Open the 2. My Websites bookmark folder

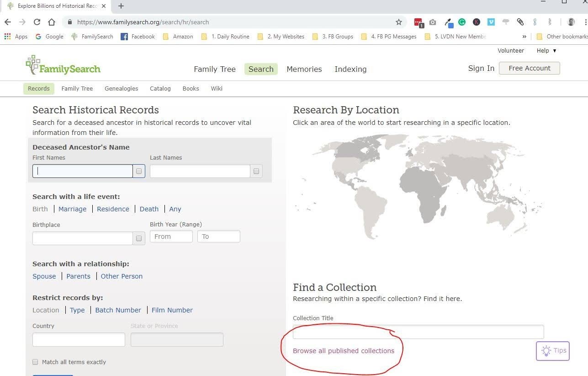(281, 37)
